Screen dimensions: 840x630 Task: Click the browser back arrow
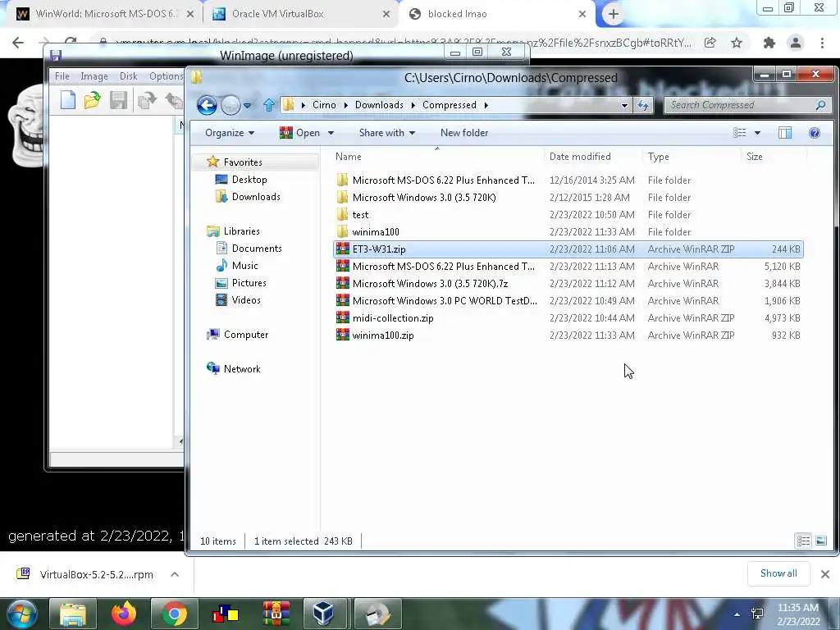click(18, 43)
